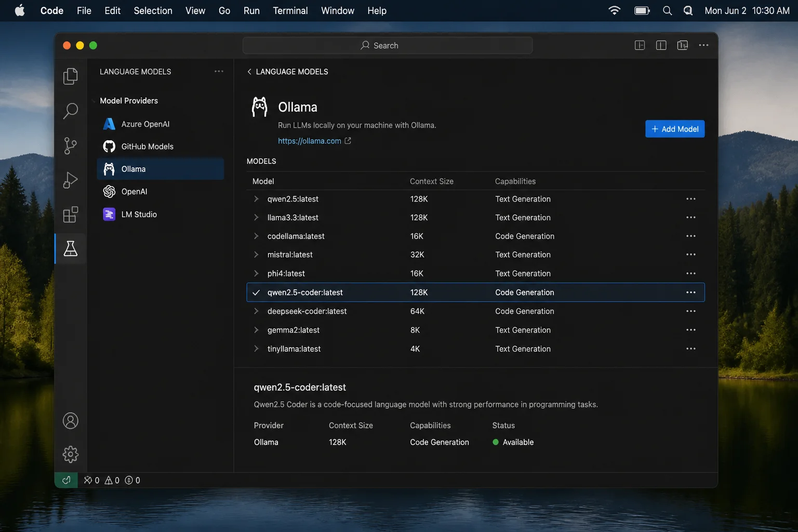Image resolution: width=798 pixels, height=532 pixels.
Task: Open macOS Spotlight search icon
Action: pyautogui.click(x=667, y=10)
